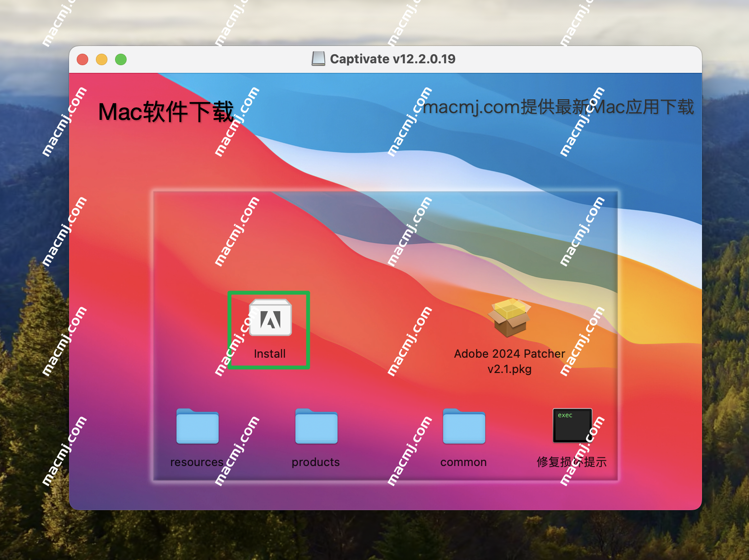Select the black exec script file icon

[x=572, y=425]
